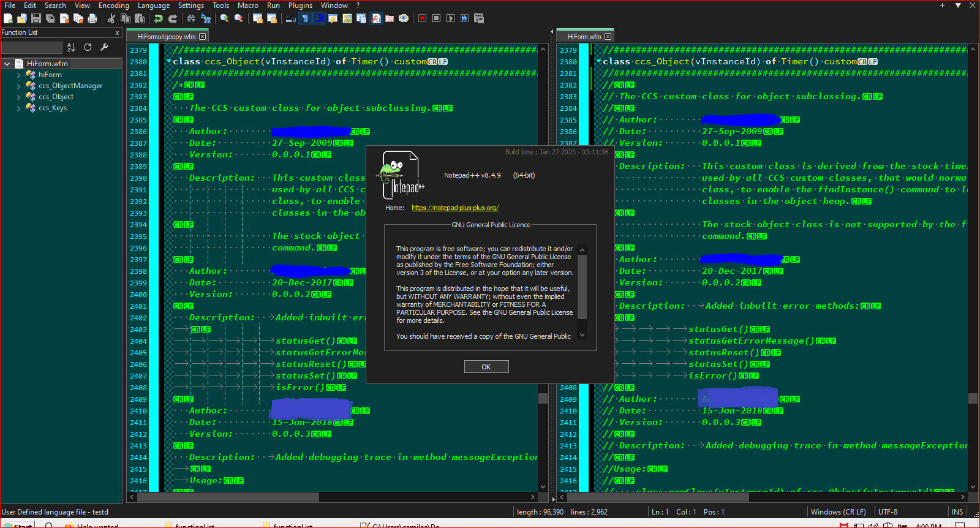Create a new file via toolbar icon
The height and width of the screenshot is (528, 980).
point(8,18)
